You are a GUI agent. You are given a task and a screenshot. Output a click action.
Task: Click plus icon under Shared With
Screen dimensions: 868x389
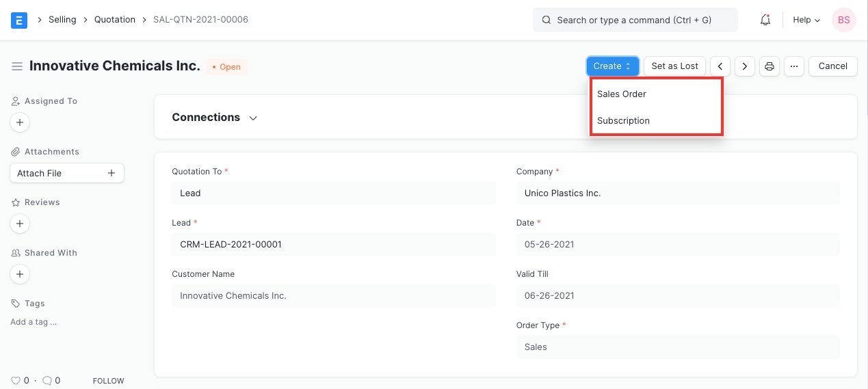[x=20, y=274]
